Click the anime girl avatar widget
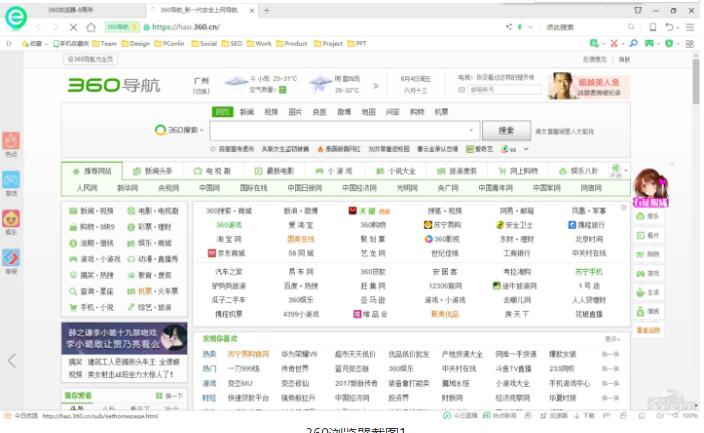The image size is (704, 433). 650,188
